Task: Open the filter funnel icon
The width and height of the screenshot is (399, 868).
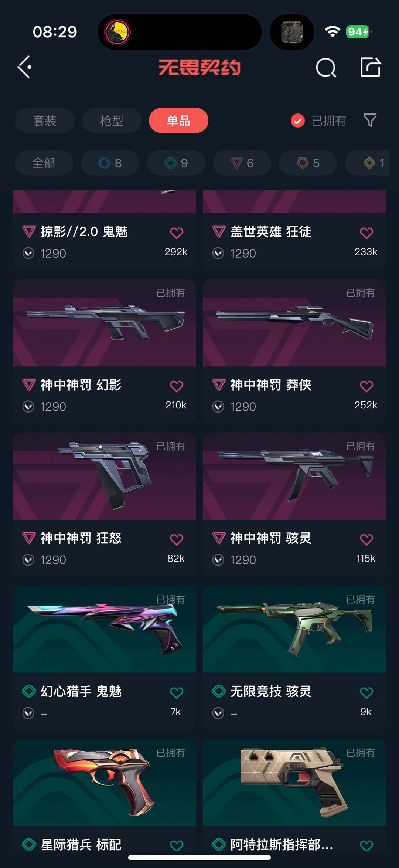Action: click(x=370, y=120)
